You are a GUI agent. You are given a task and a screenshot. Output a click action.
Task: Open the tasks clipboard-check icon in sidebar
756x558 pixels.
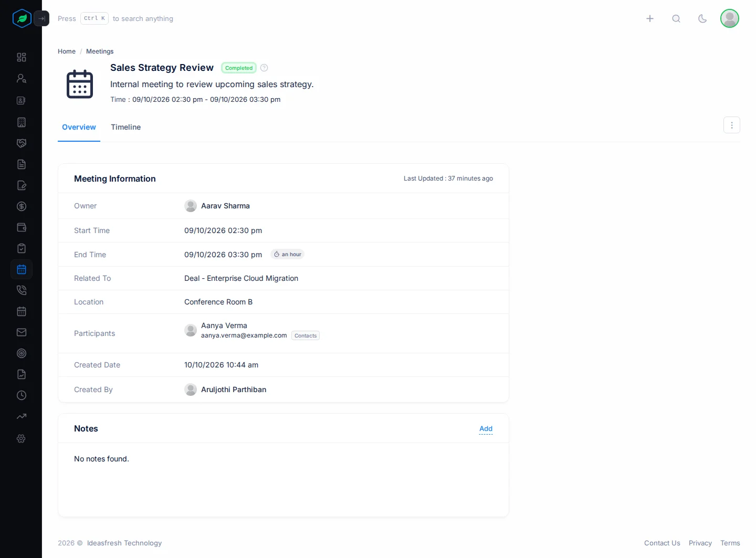[x=22, y=248]
